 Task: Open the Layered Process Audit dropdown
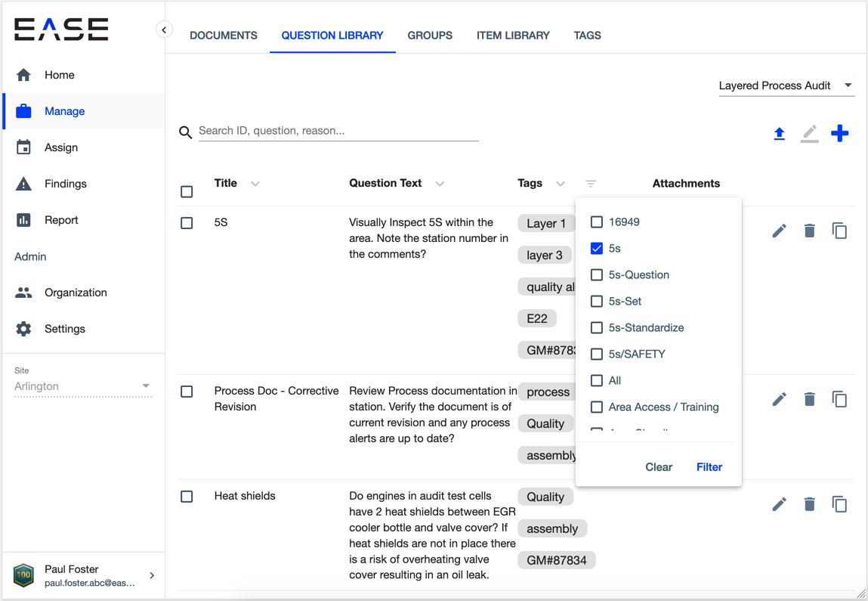[x=786, y=85]
